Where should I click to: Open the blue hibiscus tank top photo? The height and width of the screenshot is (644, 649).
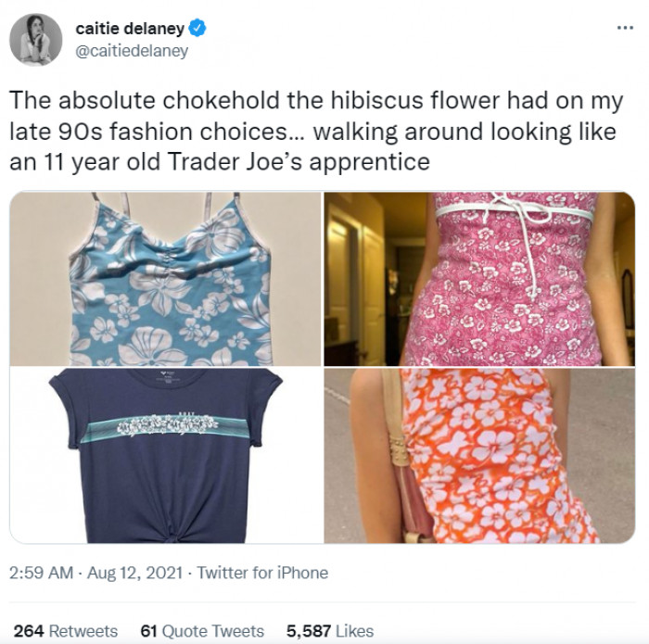[x=165, y=279]
